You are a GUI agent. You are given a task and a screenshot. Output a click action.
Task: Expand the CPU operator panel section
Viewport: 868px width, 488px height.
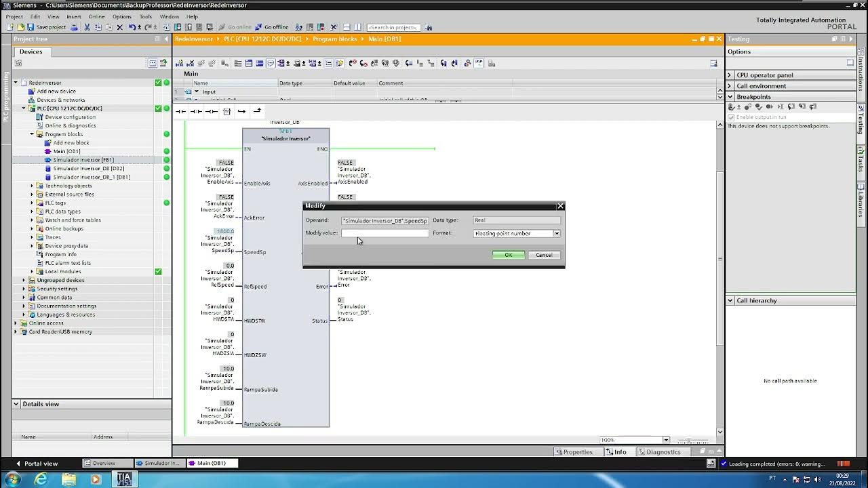coord(730,75)
